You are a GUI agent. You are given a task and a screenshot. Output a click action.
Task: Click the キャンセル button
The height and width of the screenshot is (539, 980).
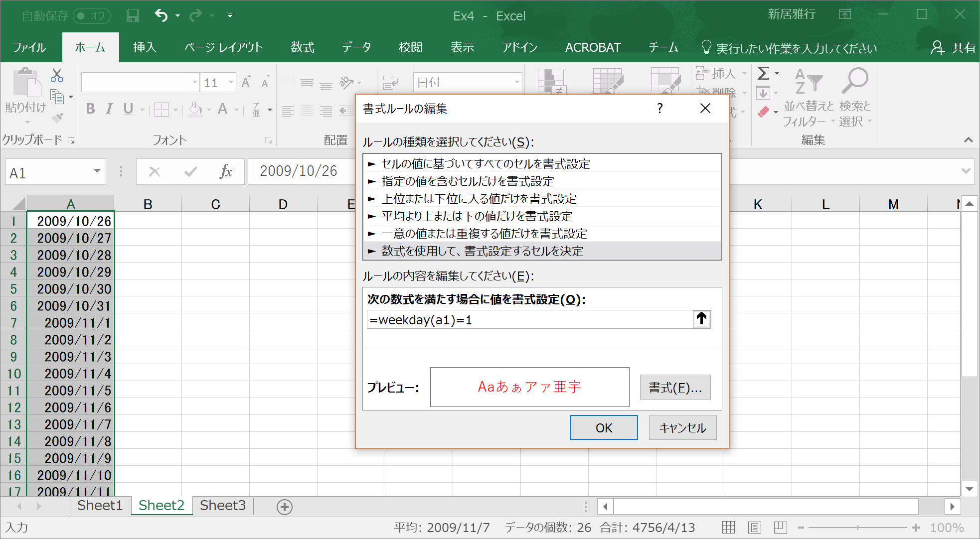[682, 428]
